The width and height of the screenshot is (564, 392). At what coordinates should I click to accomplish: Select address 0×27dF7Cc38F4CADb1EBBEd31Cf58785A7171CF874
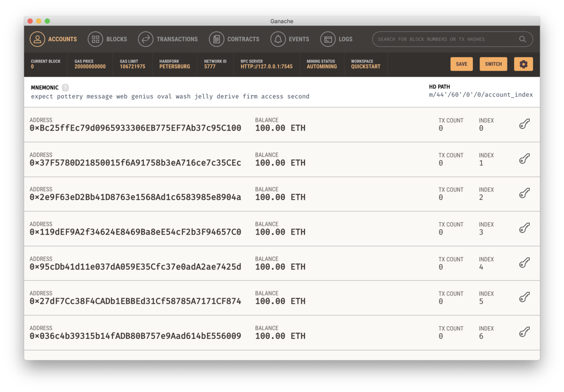[x=135, y=301]
